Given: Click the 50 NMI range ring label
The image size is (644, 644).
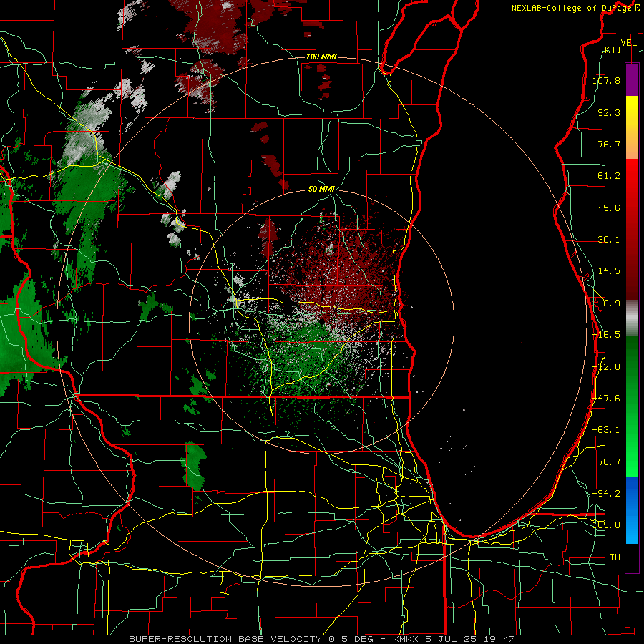Looking at the screenshot, I should [x=321, y=190].
